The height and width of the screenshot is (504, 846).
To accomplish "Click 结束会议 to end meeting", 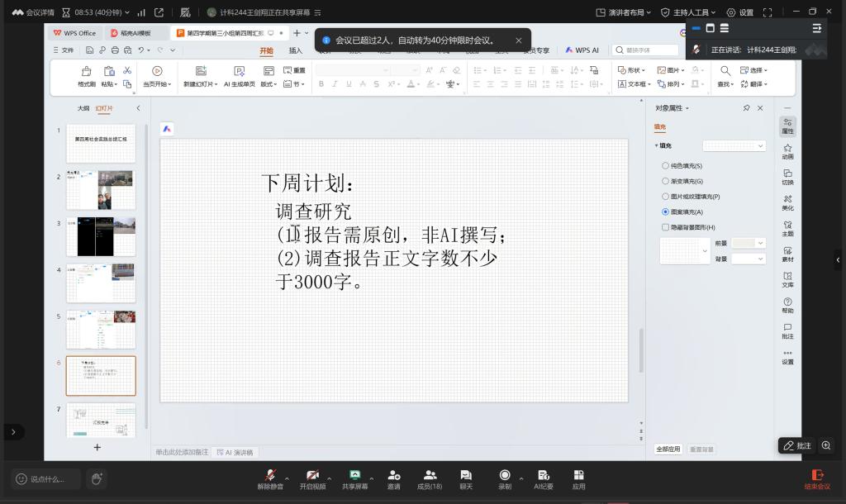I will click(818, 478).
